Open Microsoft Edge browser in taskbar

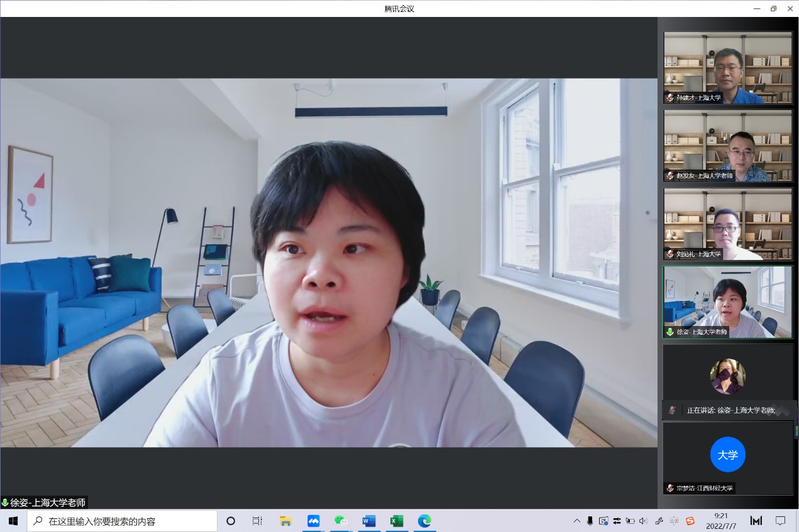coord(424,521)
